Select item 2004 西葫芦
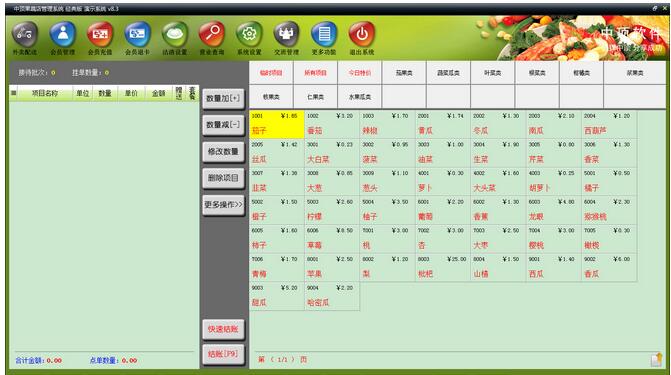Image resolution: width=671 pixels, height=375 pixels. tap(609, 124)
